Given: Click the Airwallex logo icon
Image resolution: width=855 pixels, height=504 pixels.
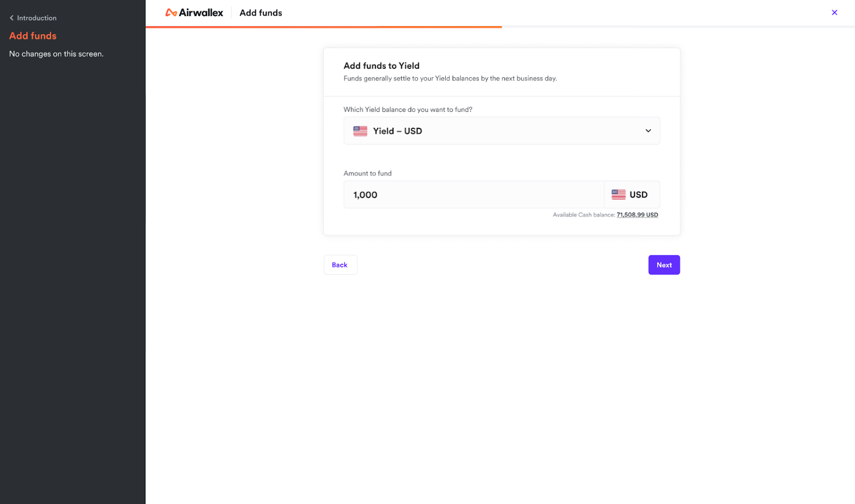Looking at the screenshot, I should [171, 13].
